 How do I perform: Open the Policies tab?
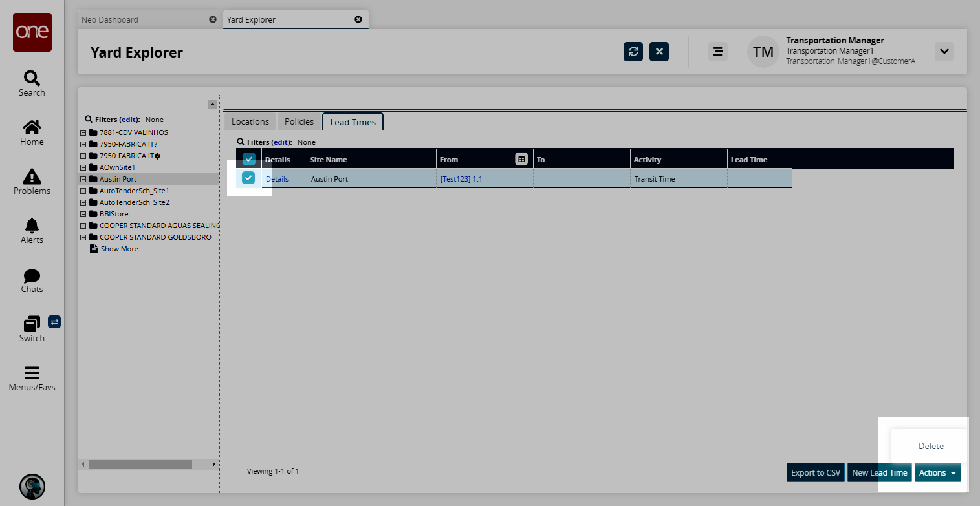(299, 121)
